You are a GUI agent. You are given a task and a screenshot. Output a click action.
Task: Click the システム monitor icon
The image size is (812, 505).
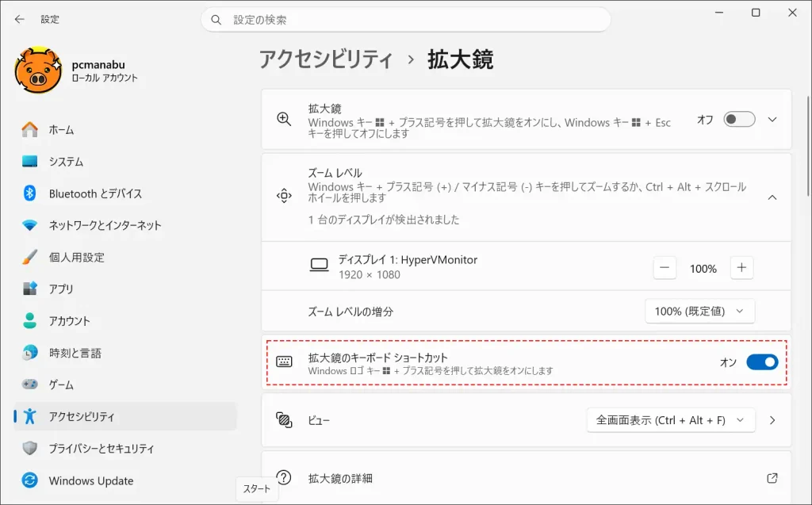[x=29, y=162]
